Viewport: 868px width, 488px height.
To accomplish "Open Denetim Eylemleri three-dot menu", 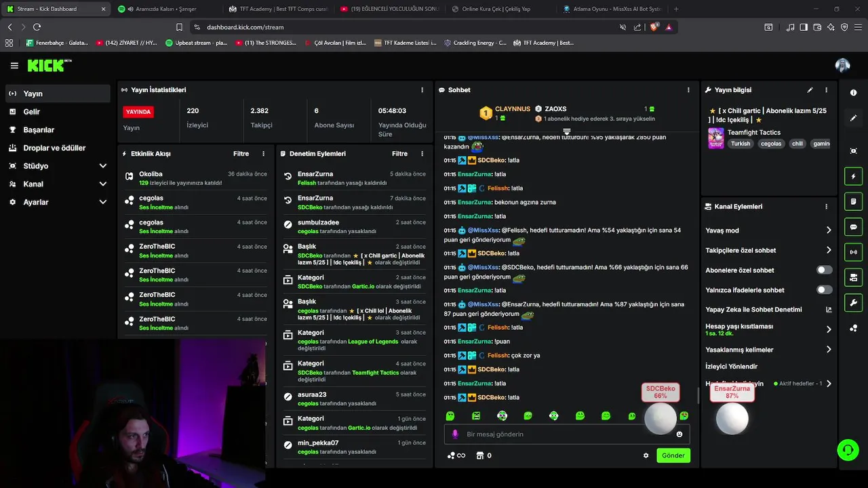I will [x=422, y=154].
